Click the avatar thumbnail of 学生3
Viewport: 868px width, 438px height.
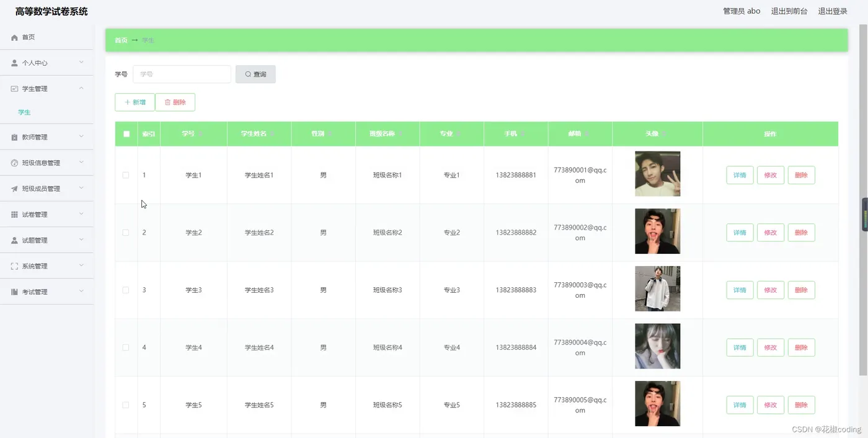[657, 288]
